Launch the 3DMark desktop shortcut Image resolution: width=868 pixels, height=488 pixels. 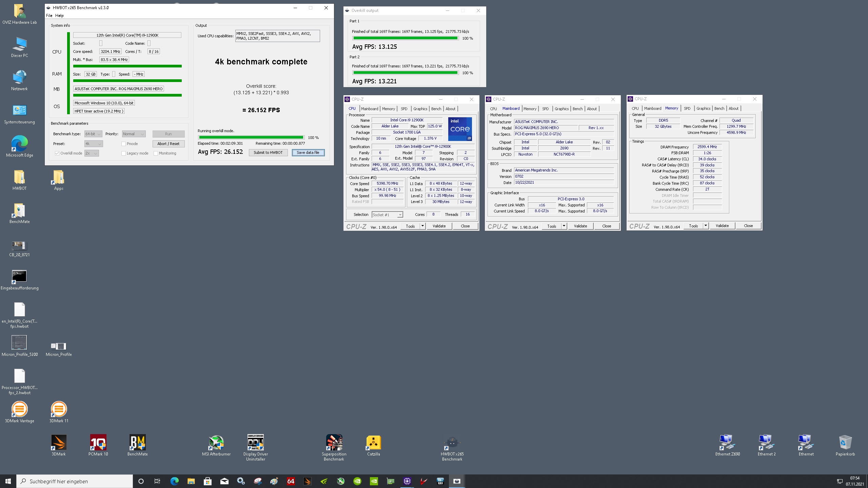(x=59, y=445)
